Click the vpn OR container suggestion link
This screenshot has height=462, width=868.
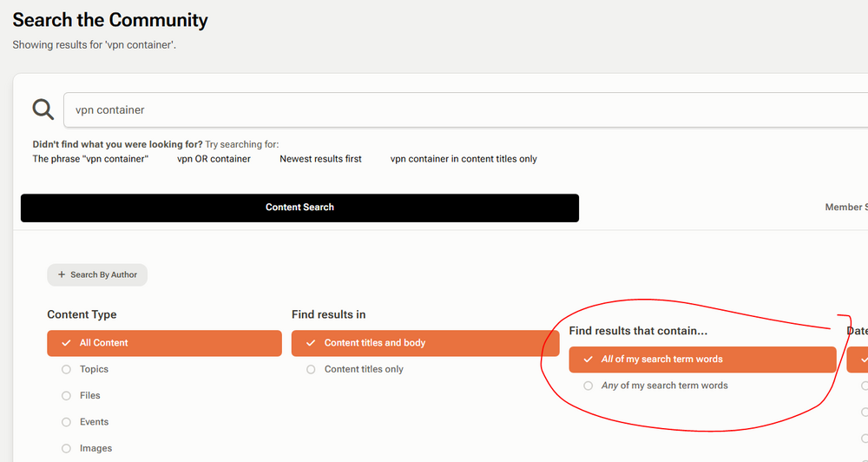coord(214,159)
